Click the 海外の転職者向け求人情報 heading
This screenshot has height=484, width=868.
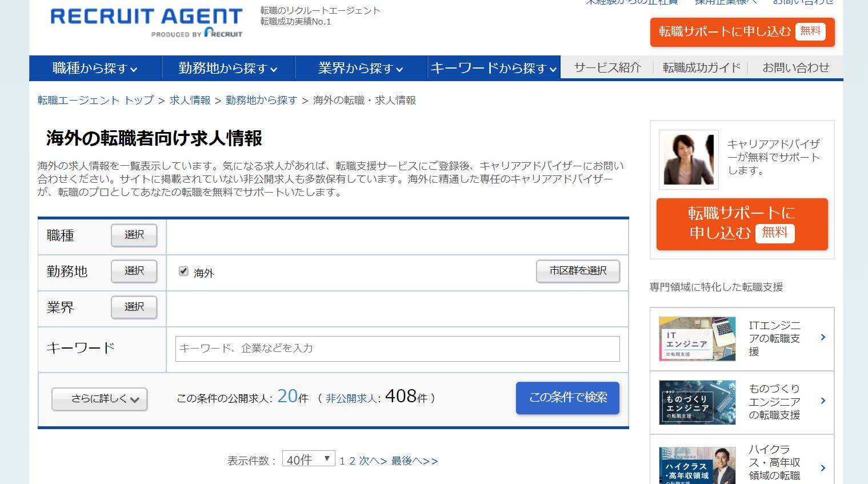pyautogui.click(x=154, y=138)
